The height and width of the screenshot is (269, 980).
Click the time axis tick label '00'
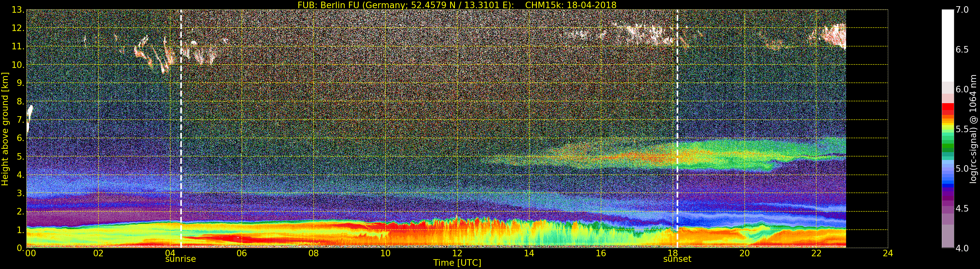click(x=30, y=253)
